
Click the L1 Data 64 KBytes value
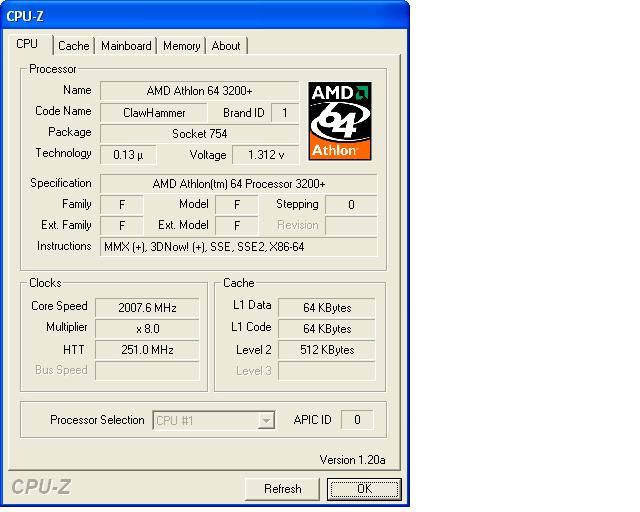click(x=327, y=307)
